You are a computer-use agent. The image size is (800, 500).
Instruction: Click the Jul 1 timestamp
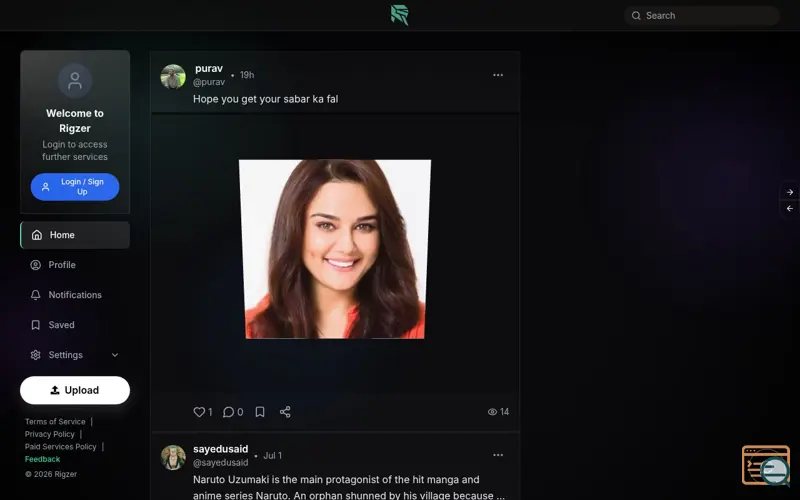tap(272, 456)
